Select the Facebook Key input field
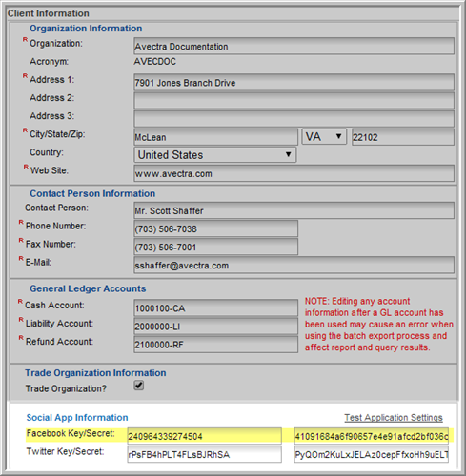Image resolution: width=466 pixels, height=476 pixels. (x=204, y=436)
